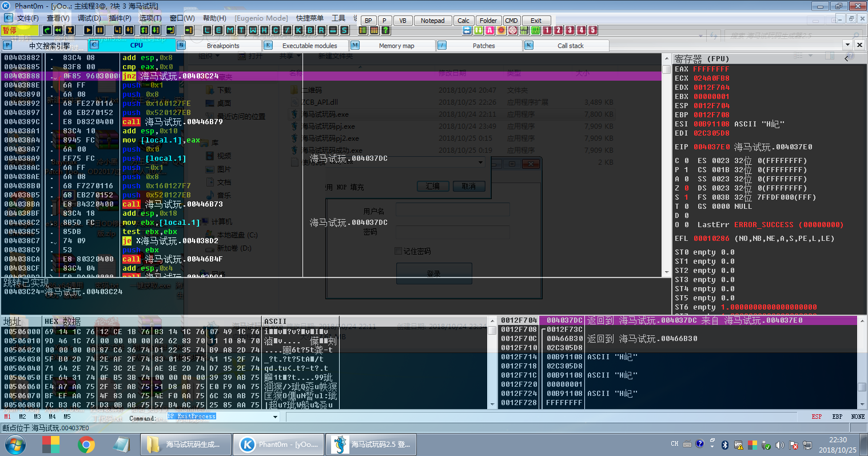Open the Command input dropdown arrow
This screenshot has height=456, width=868.
coord(275,417)
